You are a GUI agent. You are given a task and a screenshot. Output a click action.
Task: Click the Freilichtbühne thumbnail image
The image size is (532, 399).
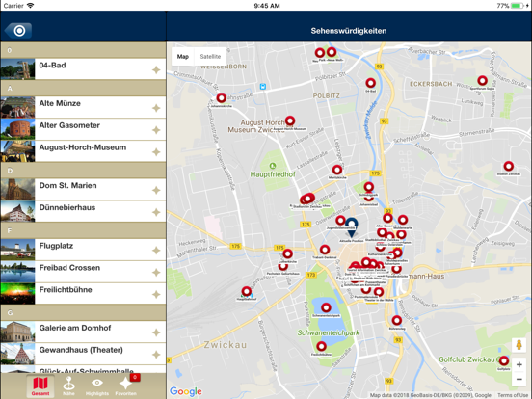17,294
